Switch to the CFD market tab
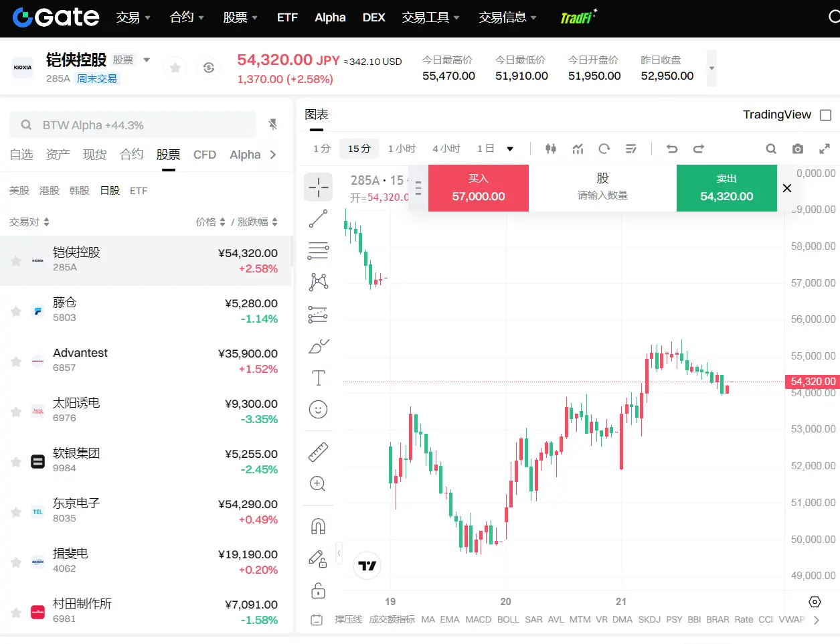840x644 pixels. pos(205,155)
